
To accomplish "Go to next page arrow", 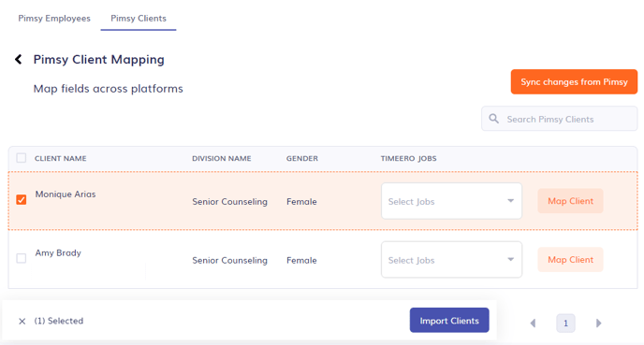I will [x=598, y=323].
